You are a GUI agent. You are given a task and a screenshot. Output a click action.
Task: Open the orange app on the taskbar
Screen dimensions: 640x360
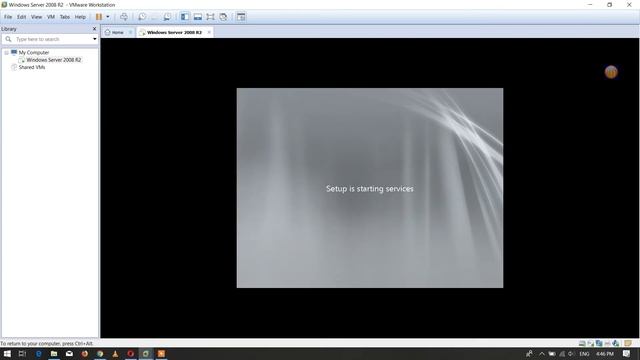[x=161, y=354]
